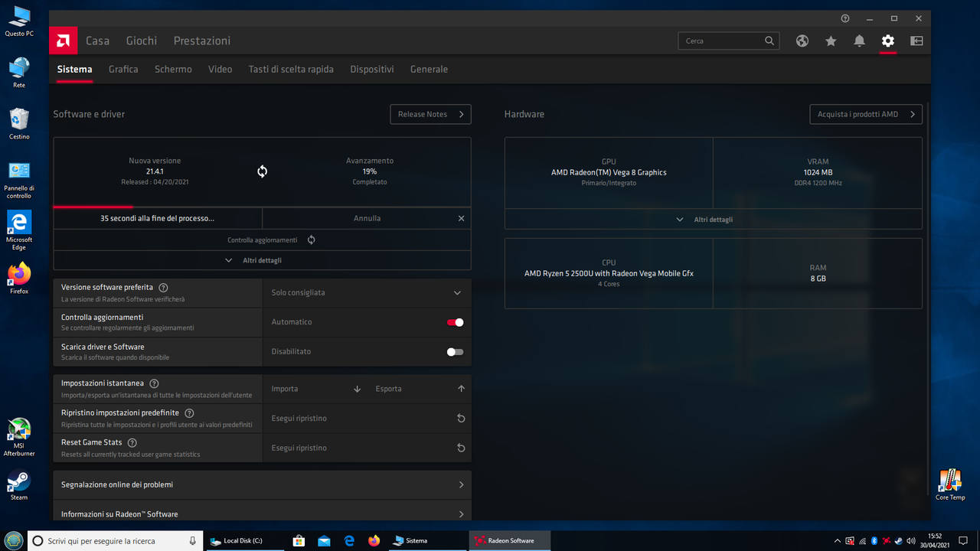
Task: Click help icon for Impostazioni istantanea
Action: tap(154, 383)
